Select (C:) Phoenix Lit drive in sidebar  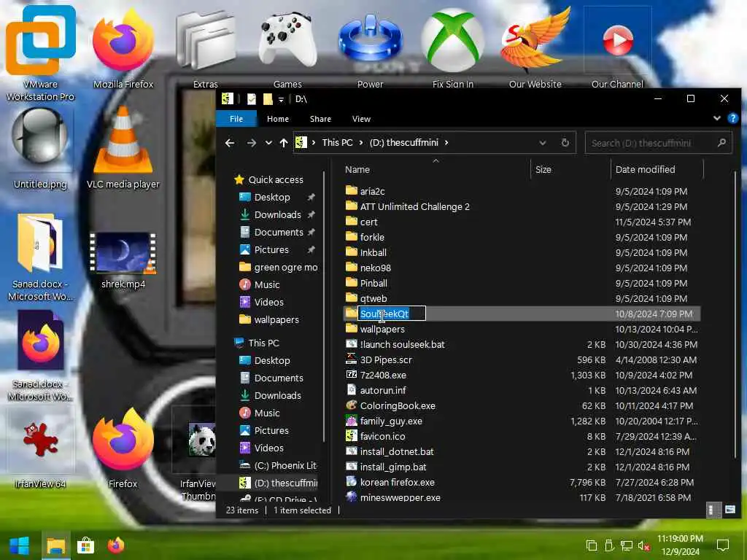coord(278,465)
